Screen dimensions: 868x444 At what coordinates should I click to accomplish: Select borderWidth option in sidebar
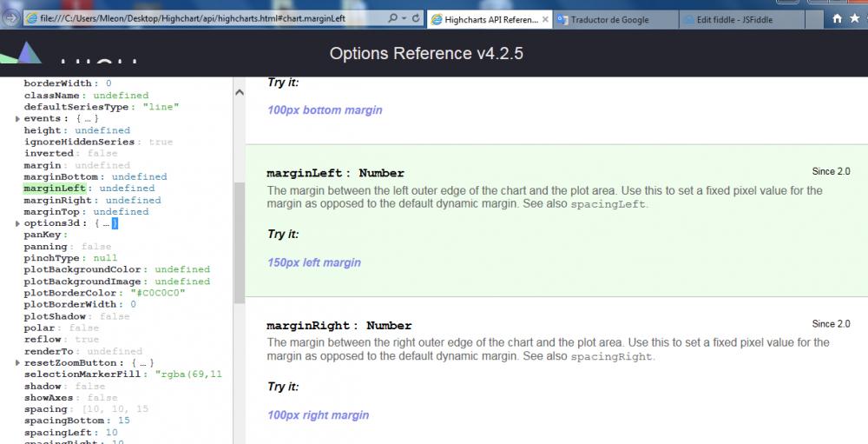[x=57, y=83]
